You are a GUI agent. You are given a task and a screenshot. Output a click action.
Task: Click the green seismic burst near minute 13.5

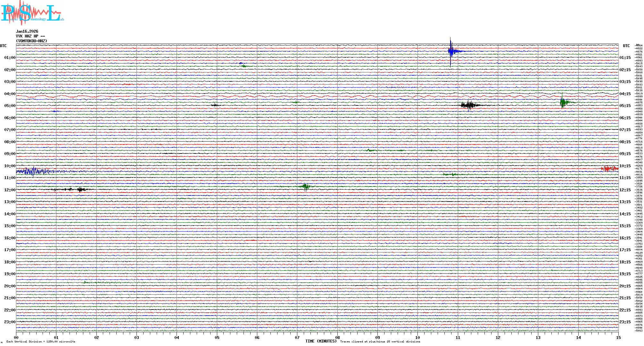[563, 102]
